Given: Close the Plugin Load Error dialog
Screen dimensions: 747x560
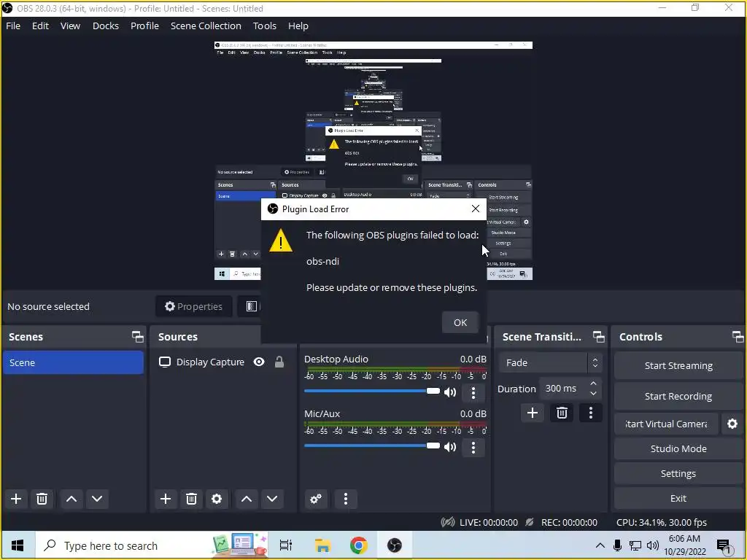Looking at the screenshot, I should 475,209.
